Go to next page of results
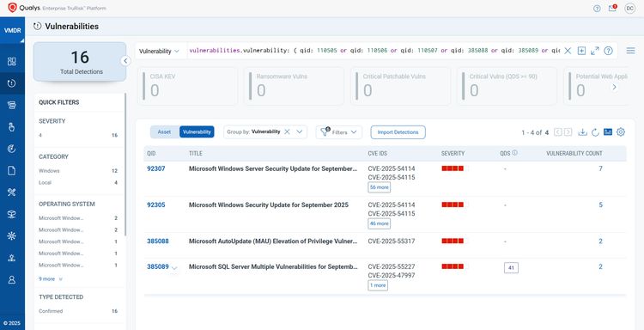This screenshot has width=644, height=330. click(568, 132)
